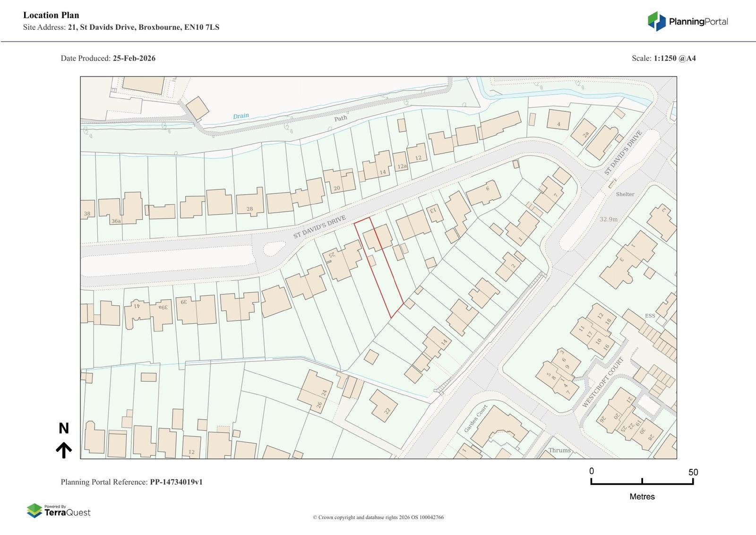Click the Drain label on the map
Screen dimensions: 756x535
[x=241, y=116]
